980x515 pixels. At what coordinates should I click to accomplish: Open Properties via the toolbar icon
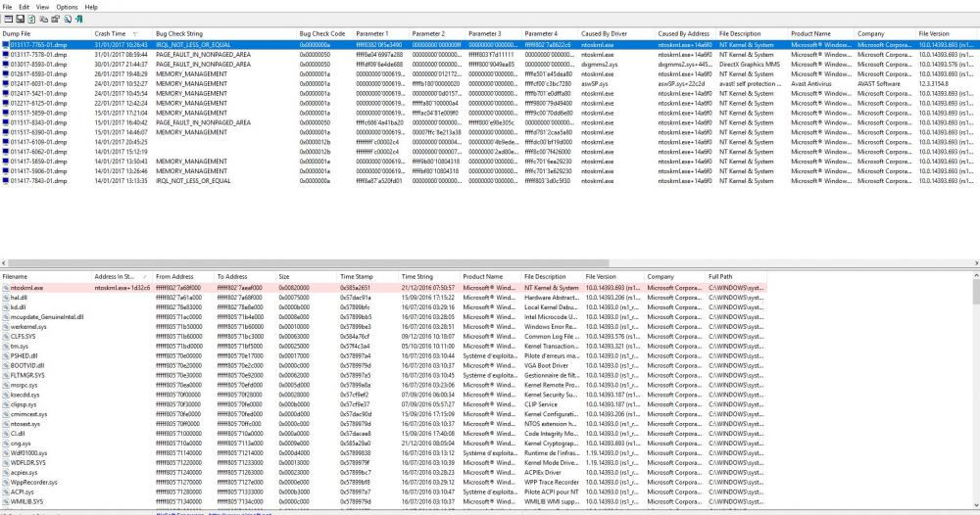[54, 19]
